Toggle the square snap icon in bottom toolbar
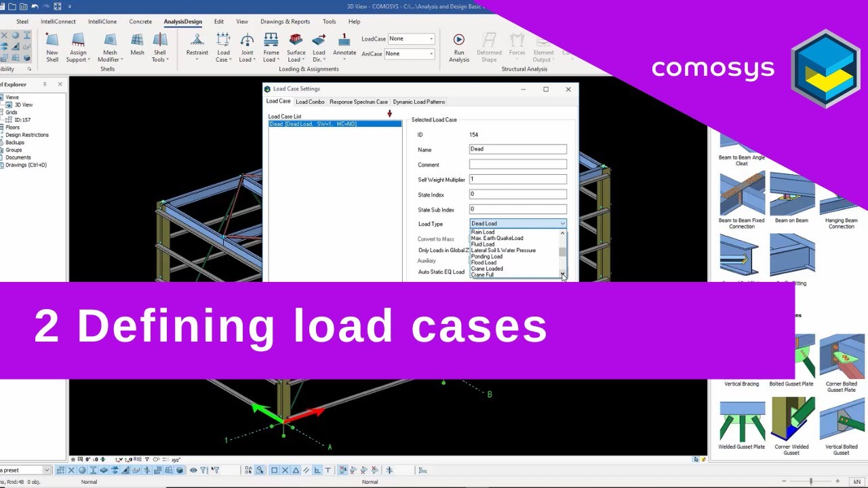This screenshot has width=868, height=488. (274, 470)
